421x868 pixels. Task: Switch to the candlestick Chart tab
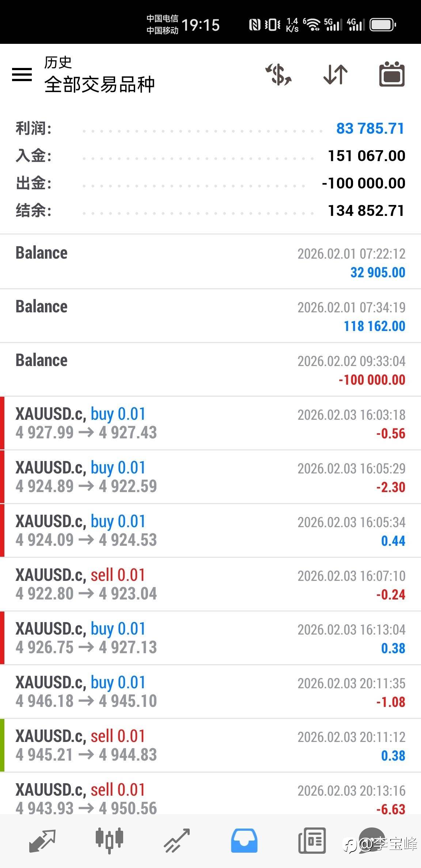point(109,841)
